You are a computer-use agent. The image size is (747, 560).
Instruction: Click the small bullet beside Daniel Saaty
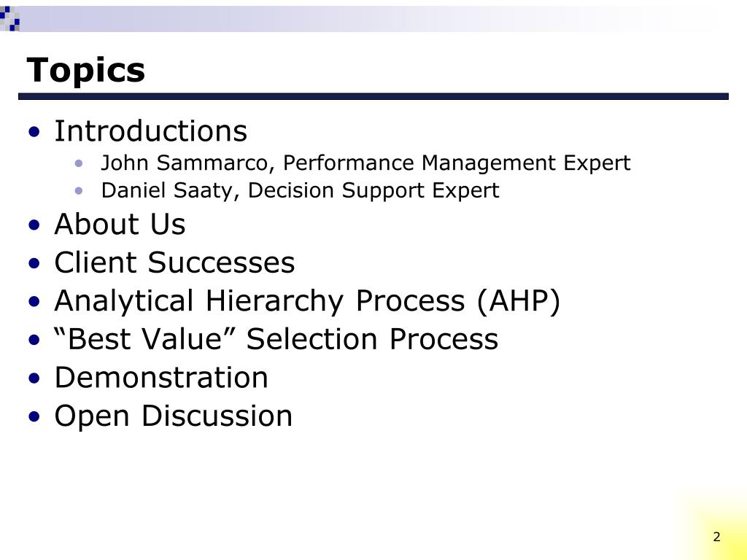click(x=79, y=192)
